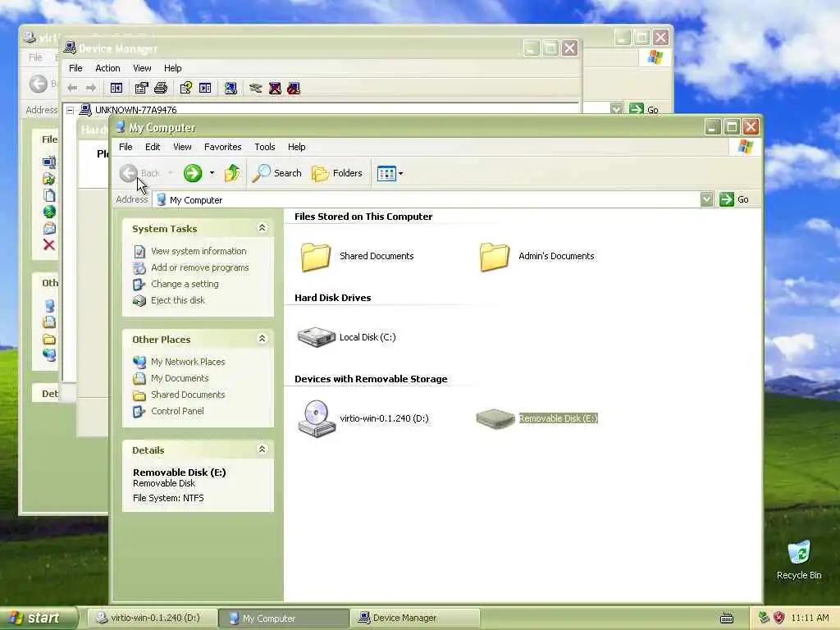Click the green Forward button in My Computer

coord(193,173)
